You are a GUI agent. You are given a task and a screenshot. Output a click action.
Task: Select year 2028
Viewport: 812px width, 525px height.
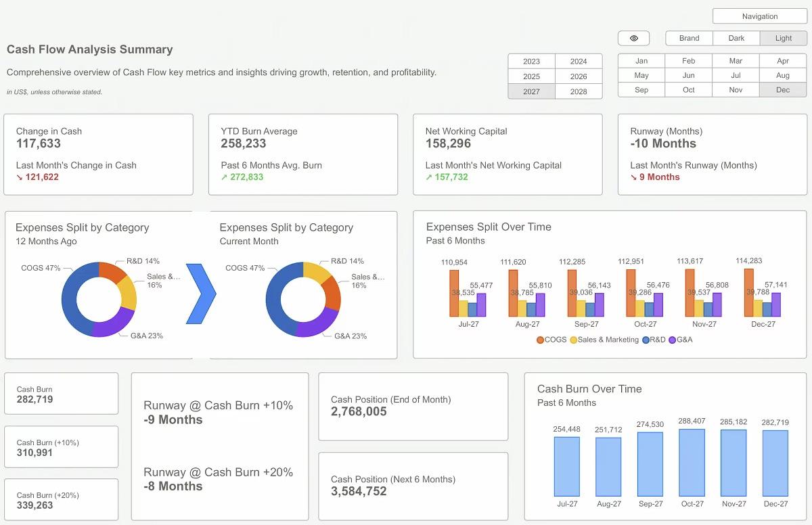click(x=579, y=91)
